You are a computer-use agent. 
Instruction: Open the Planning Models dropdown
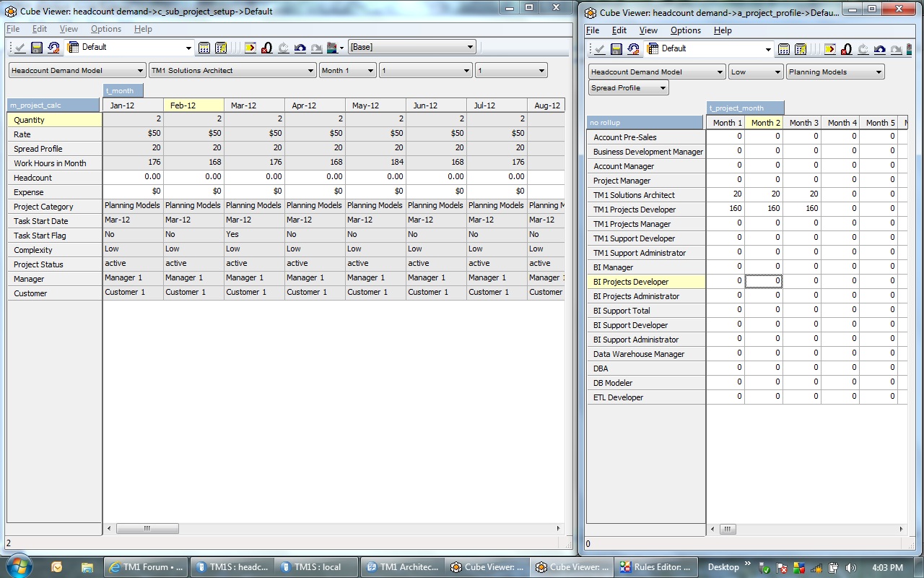pos(835,72)
